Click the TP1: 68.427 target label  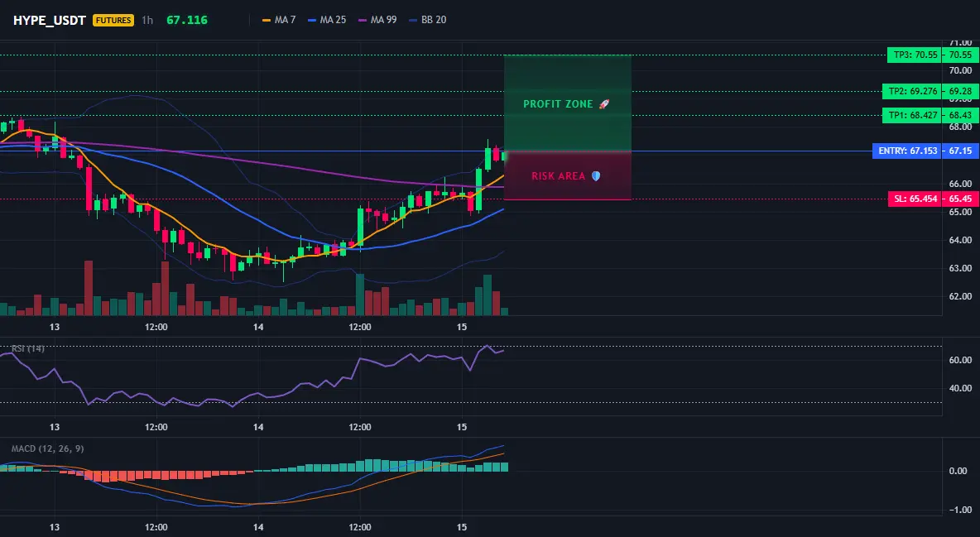point(912,115)
